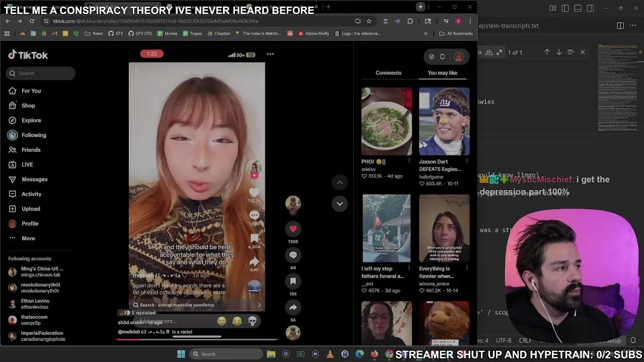Open options for the PHO! video
Image resolution: width=644 pixels, height=362 pixels.
(409, 161)
